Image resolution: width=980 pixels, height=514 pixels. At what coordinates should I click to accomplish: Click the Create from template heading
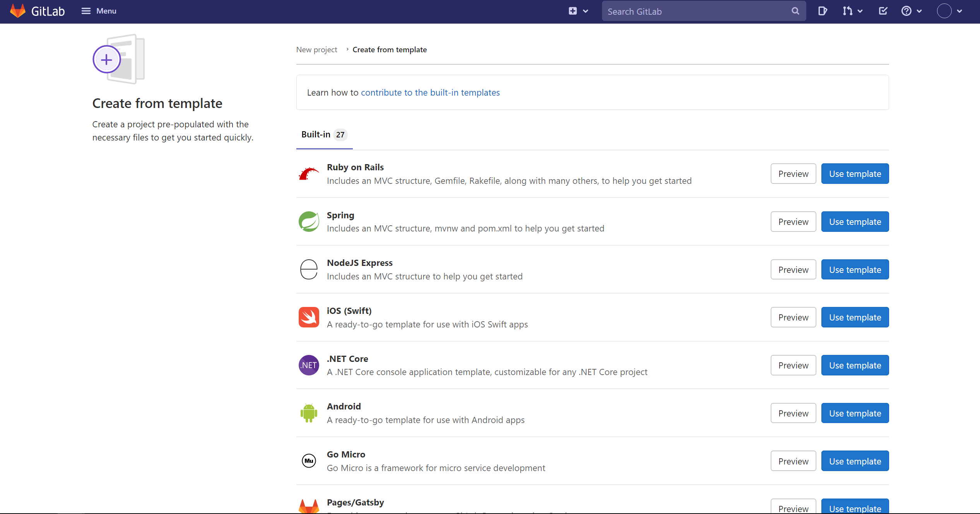click(x=157, y=103)
